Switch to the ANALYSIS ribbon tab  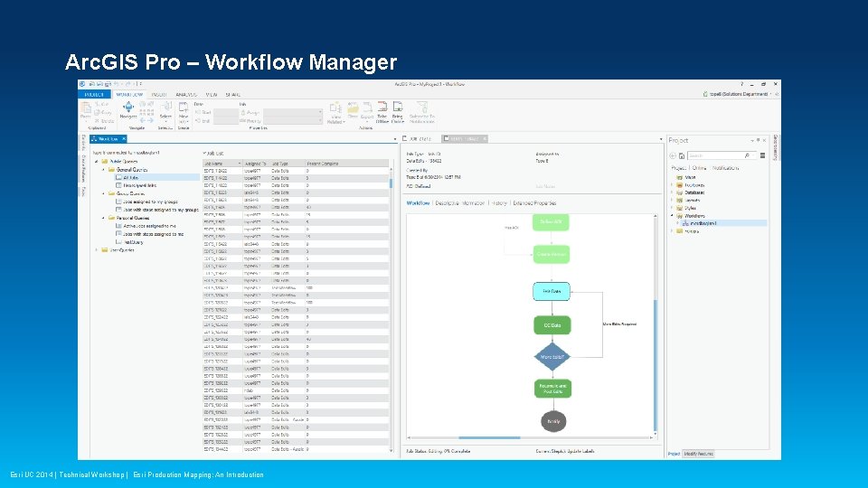(186, 95)
